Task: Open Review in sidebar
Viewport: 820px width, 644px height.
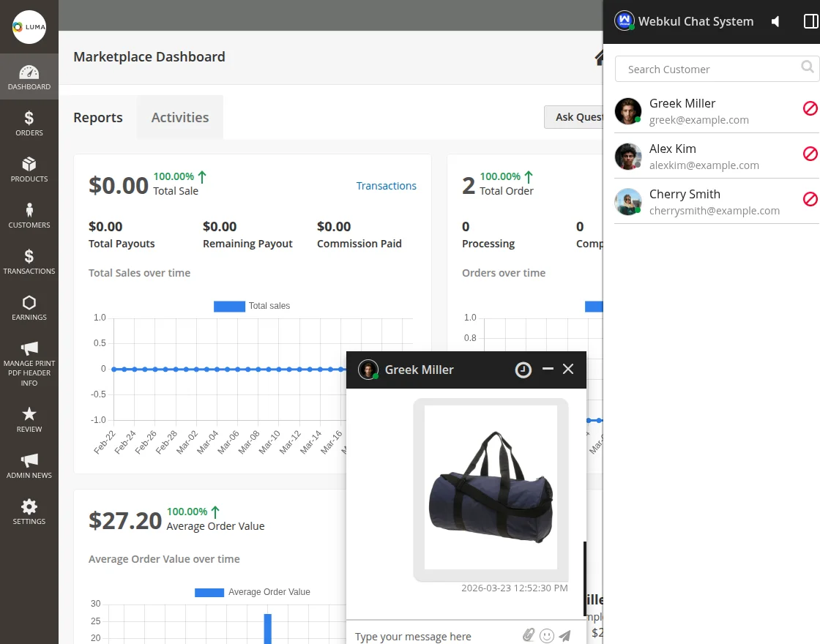Action: (29, 420)
